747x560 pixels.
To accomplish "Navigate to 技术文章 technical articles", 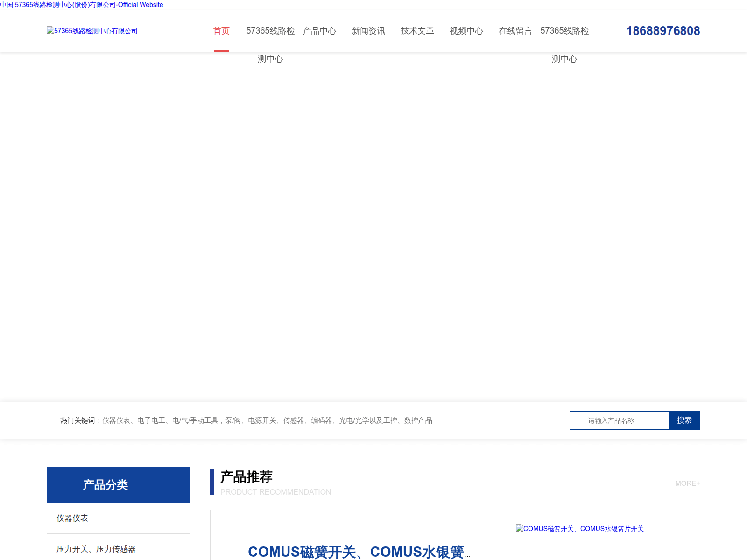I will pos(417,31).
